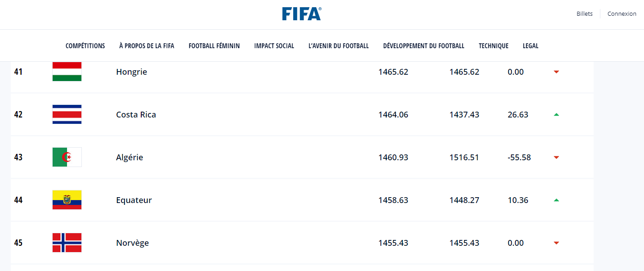
Task: Click the Connexion link
Action: (622, 14)
